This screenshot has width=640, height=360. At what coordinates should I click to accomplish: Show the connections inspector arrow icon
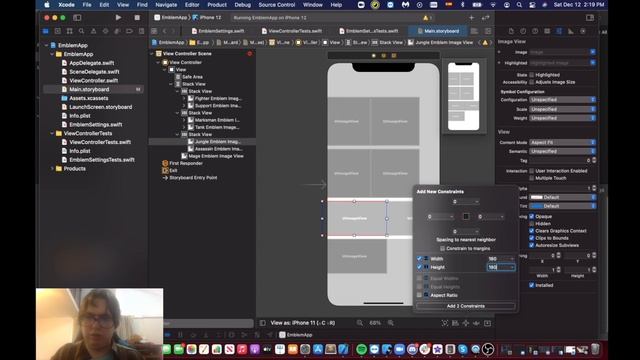pos(583,31)
